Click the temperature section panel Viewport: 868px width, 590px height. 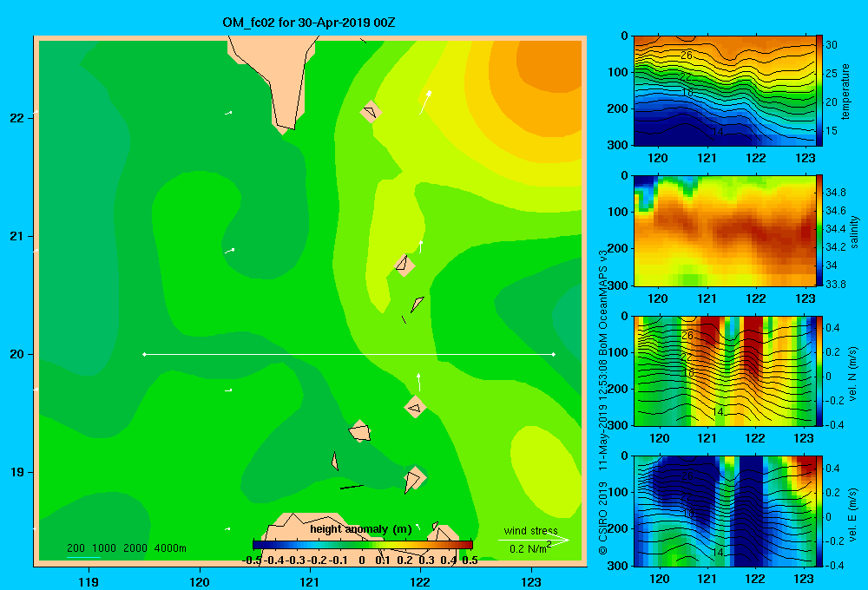coord(725,91)
